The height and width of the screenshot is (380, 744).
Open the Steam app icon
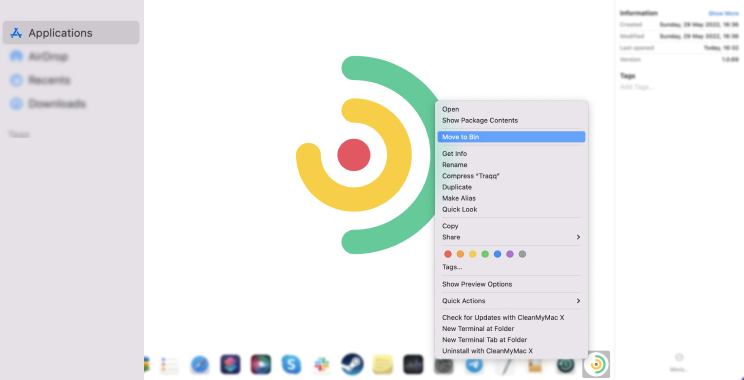352,365
